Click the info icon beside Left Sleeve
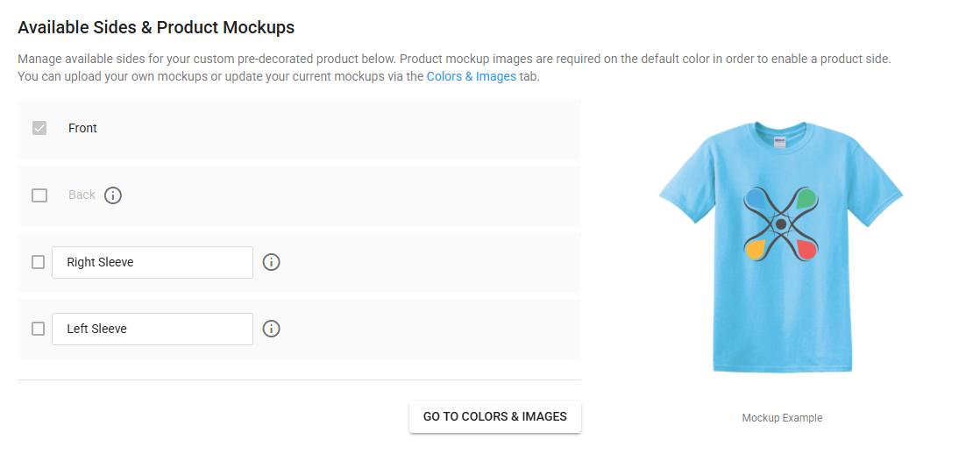980x468 pixels. (x=272, y=329)
